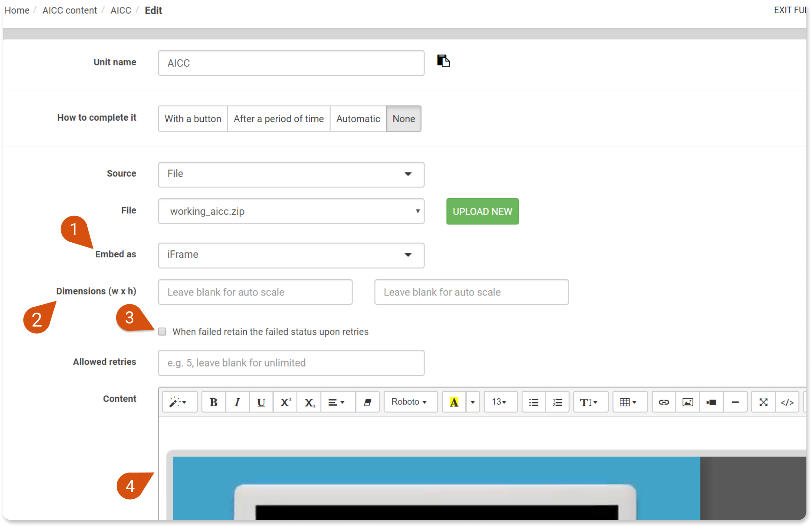Select the 'With a button' completion option
The height and width of the screenshot is (527, 812).
coord(193,119)
